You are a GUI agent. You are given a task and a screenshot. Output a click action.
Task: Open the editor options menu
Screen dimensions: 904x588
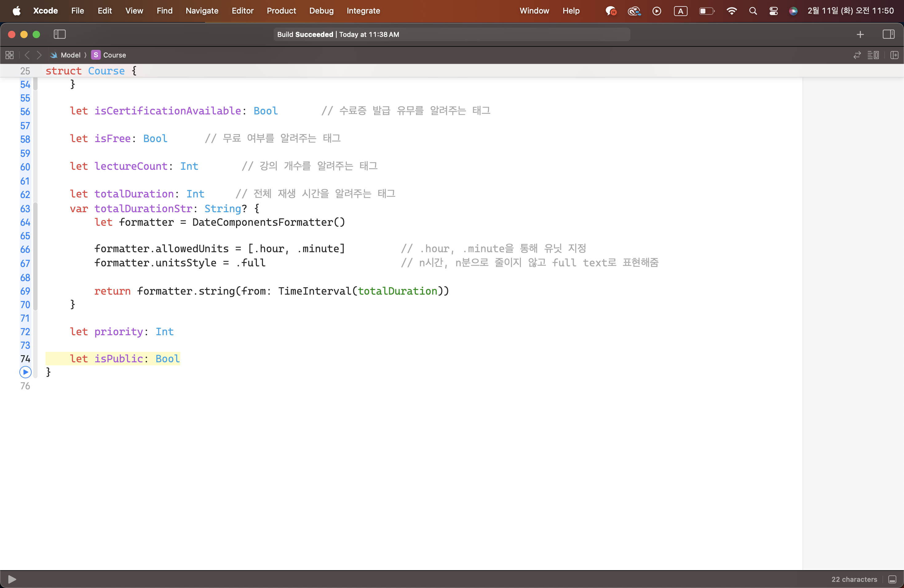[873, 55]
